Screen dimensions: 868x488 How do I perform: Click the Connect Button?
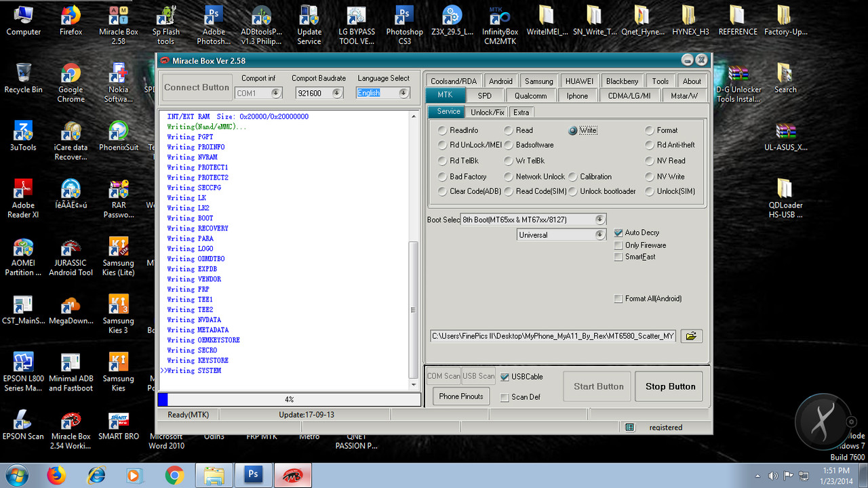point(197,87)
